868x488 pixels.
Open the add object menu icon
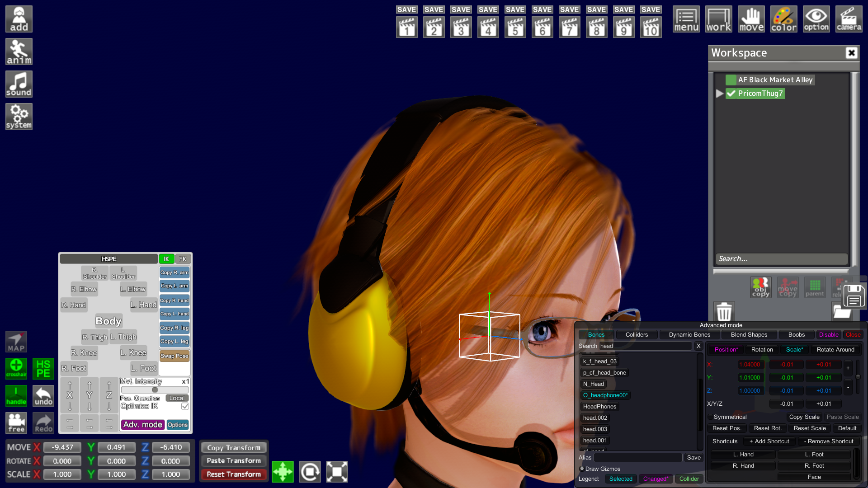(x=19, y=19)
